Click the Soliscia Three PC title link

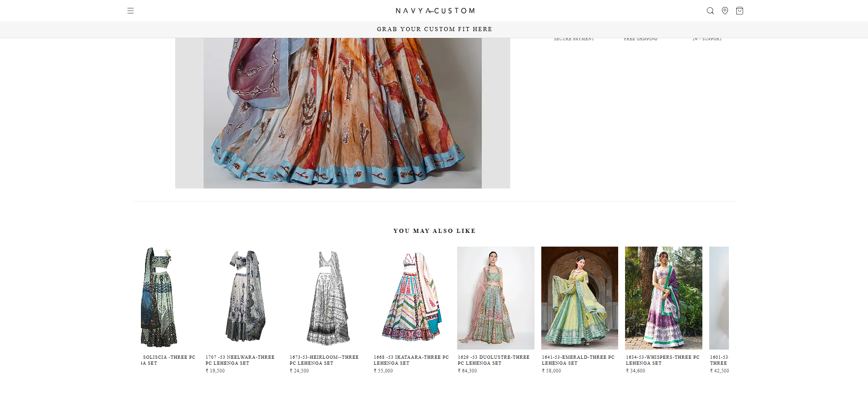point(168,360)
